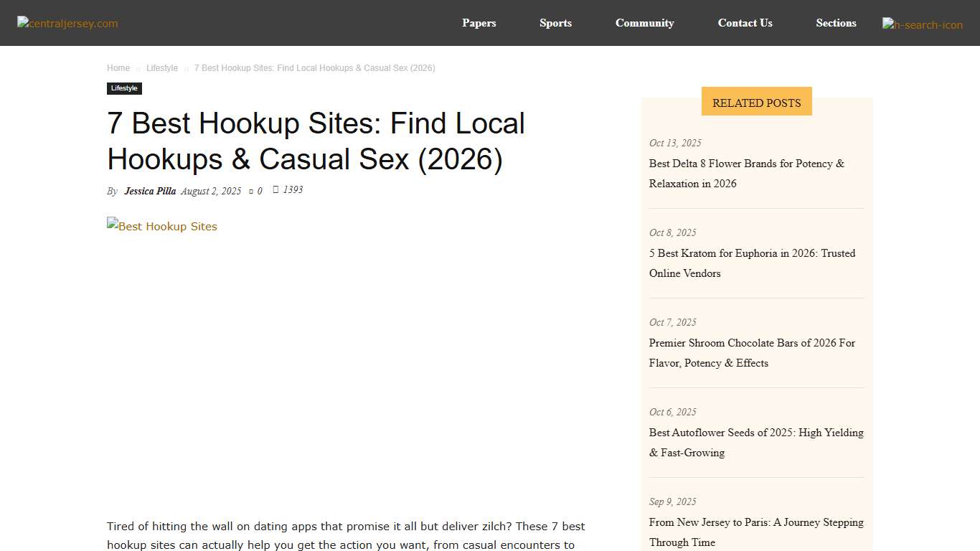Click the Lifestyle category tag

124,88
